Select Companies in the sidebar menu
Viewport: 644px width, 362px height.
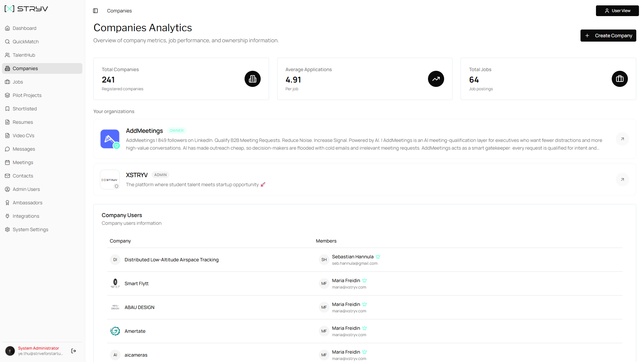coord(42,68)
